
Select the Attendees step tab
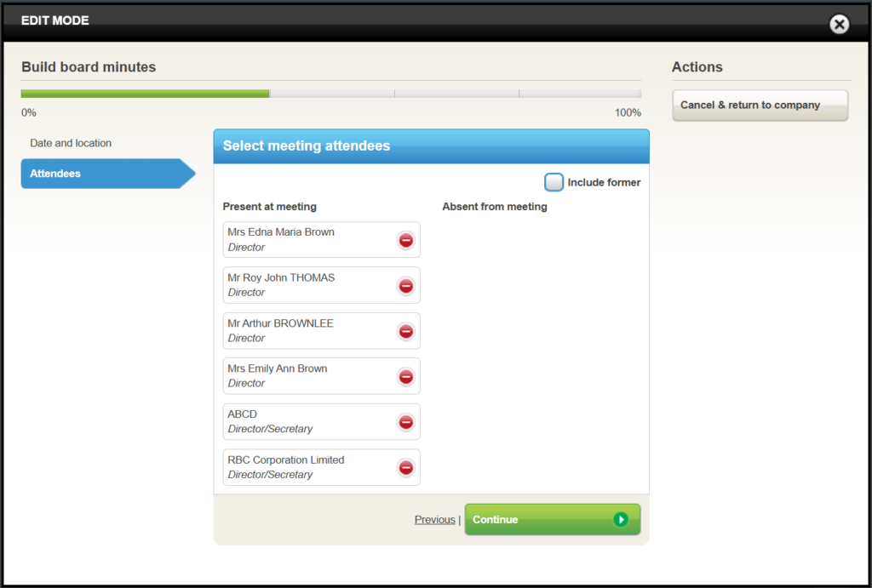102,174
